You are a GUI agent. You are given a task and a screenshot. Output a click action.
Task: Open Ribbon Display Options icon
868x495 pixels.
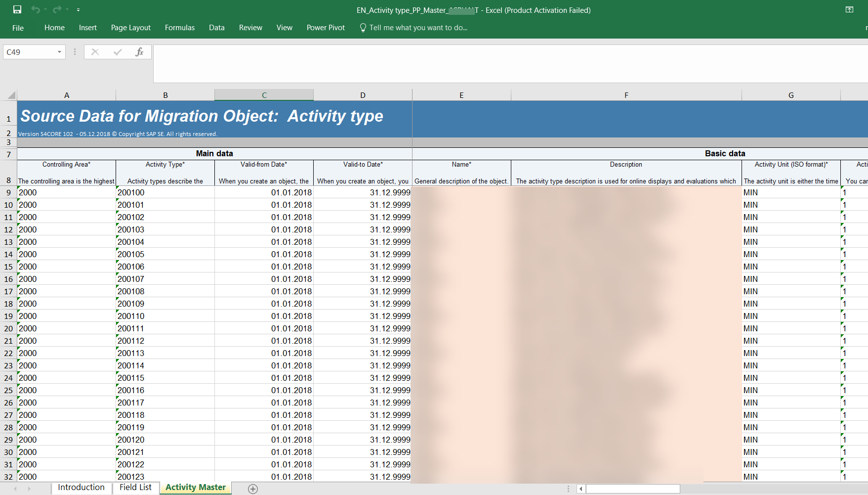[849, 9]
